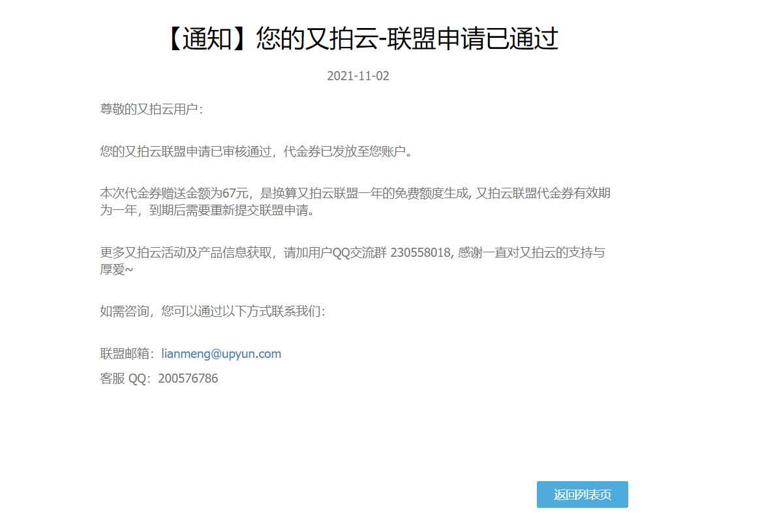Select the date 2021-11-02 under the title

[357, 76]
